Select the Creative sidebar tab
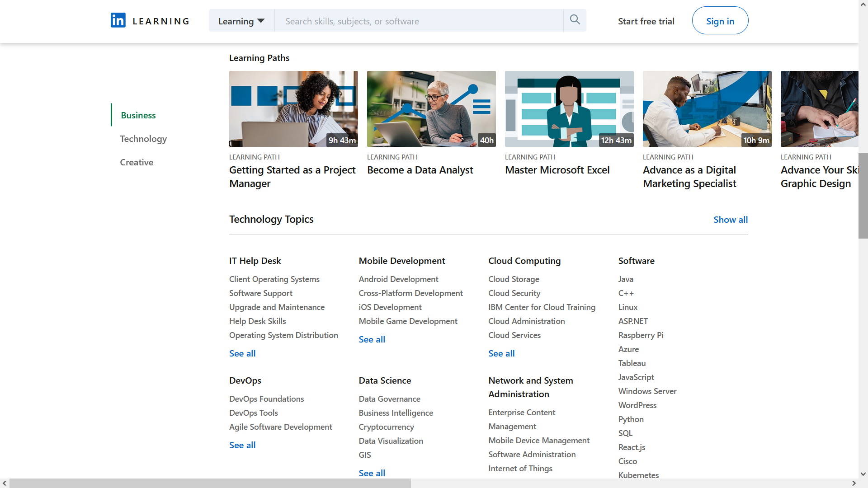This screenshot has height=488, width=868. click(x=137, y=162)
